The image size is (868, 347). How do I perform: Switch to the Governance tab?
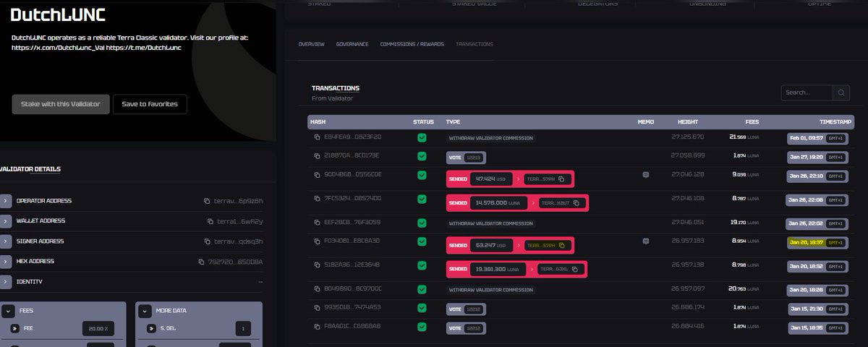(x=352, y=44)
